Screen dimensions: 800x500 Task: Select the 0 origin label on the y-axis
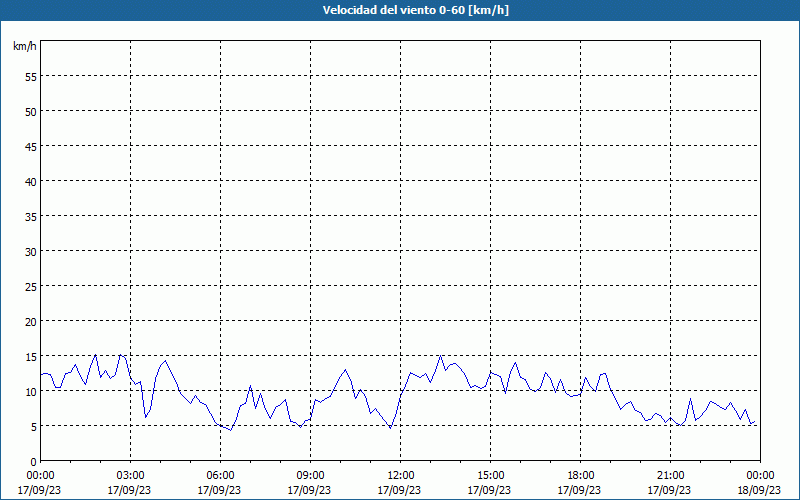coord(34,461)
